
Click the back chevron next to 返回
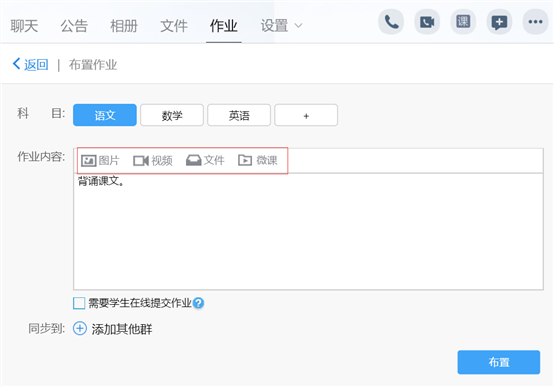click(x=16, y=64)
